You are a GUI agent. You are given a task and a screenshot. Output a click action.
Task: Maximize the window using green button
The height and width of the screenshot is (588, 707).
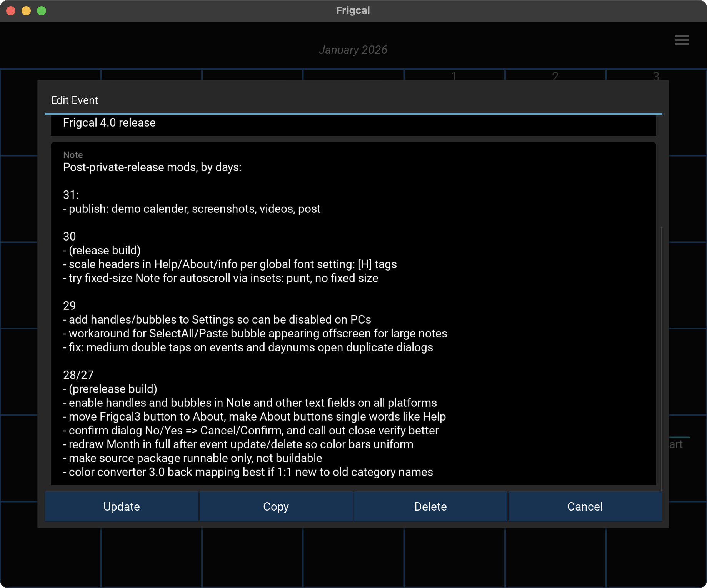pos(42,11)
